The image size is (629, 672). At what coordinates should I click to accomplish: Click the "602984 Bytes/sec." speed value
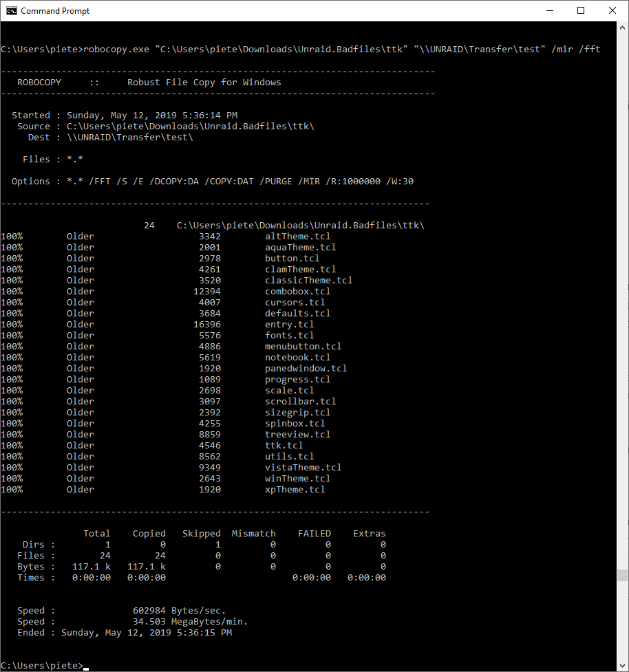pyautogui.click(x=179, y=610)
